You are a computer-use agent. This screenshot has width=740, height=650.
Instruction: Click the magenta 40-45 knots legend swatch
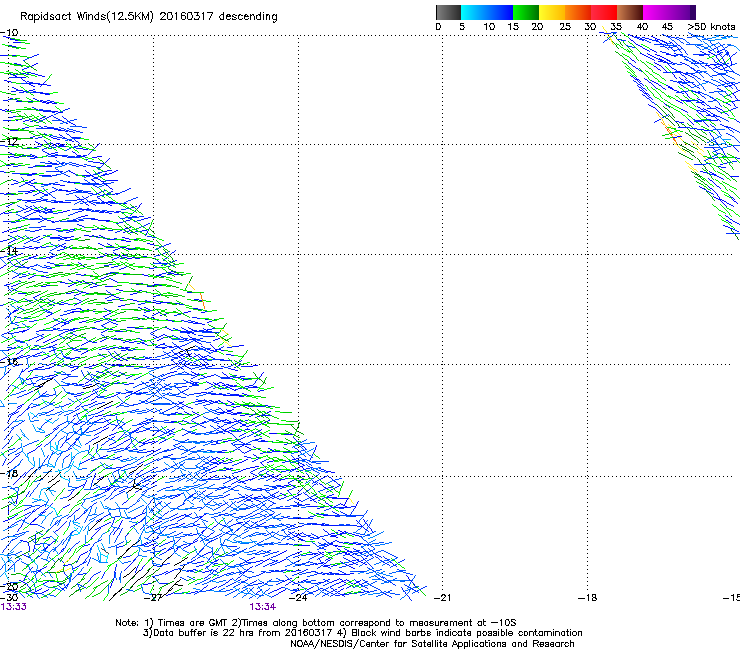click(x=656, y=12)
